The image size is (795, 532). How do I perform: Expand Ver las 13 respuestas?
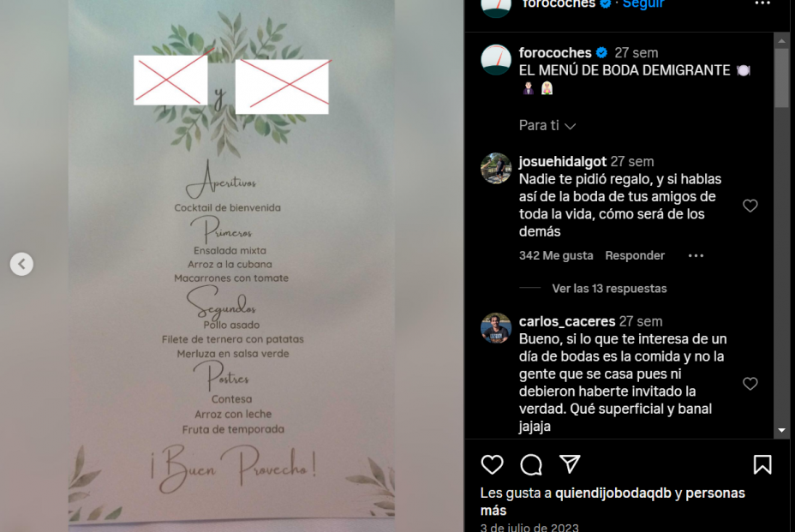(x=609, y=289)
